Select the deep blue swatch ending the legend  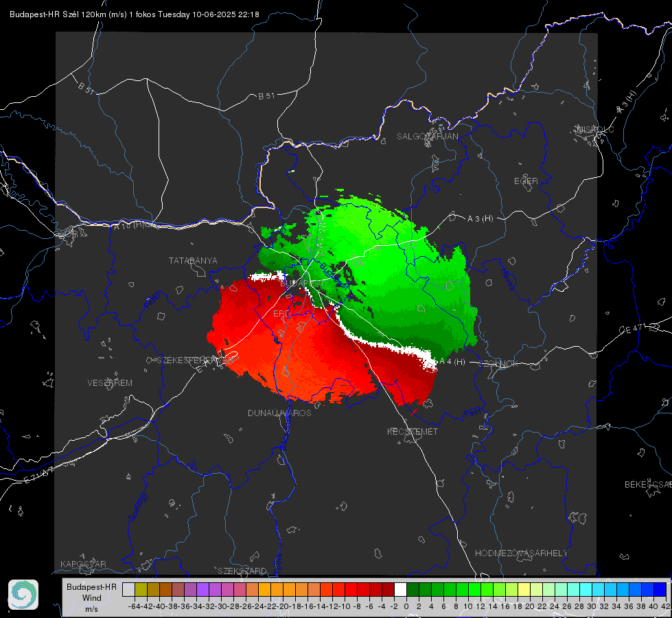pyautogui.click(x=660, y=589)
